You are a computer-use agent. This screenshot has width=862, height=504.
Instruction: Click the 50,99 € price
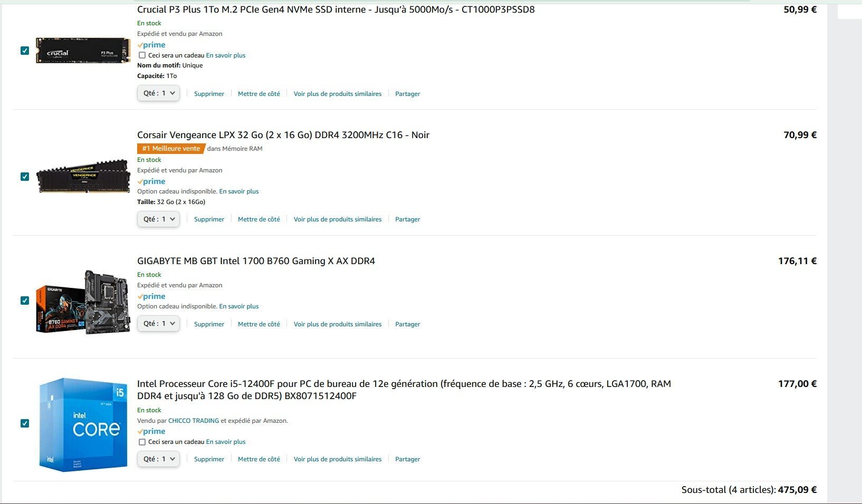[x=800, y=9]
